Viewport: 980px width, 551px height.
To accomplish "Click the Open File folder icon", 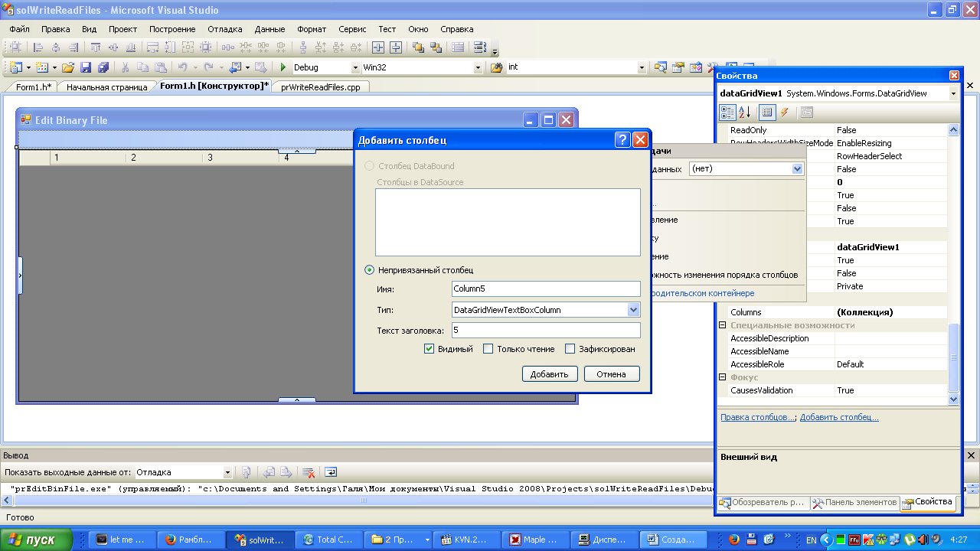I will click(x=68, y=67).
